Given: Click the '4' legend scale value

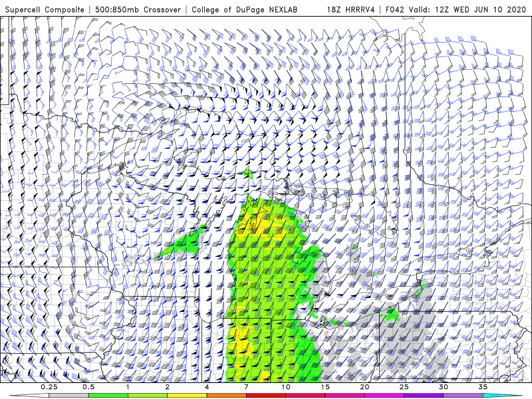Looking at the screenshot, I should (x=207, y=387).
